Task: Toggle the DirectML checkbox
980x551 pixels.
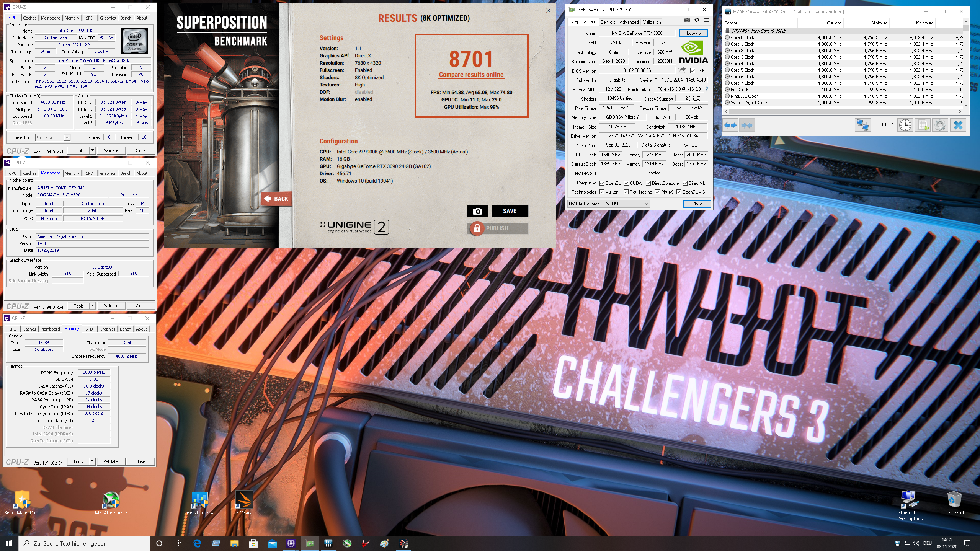Action: 685,183
